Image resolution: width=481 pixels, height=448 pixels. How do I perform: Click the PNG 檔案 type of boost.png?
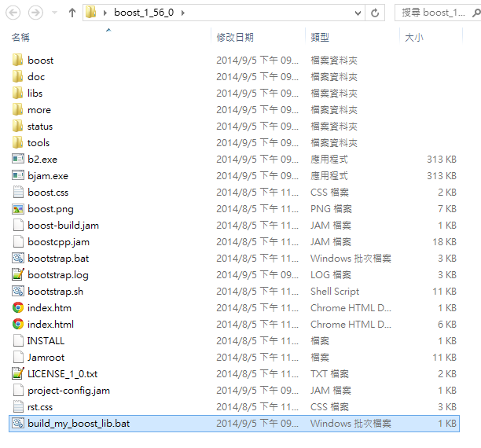click(x=331, y=209)
